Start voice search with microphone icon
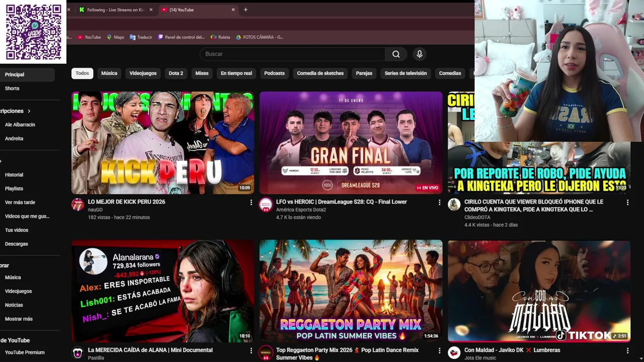The image size is (644, 362). [x=420, y=54]
